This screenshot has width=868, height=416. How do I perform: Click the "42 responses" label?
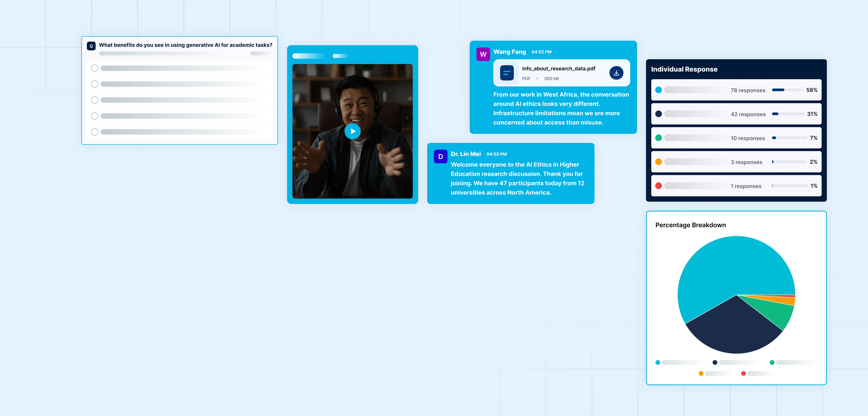click(748, 114)
